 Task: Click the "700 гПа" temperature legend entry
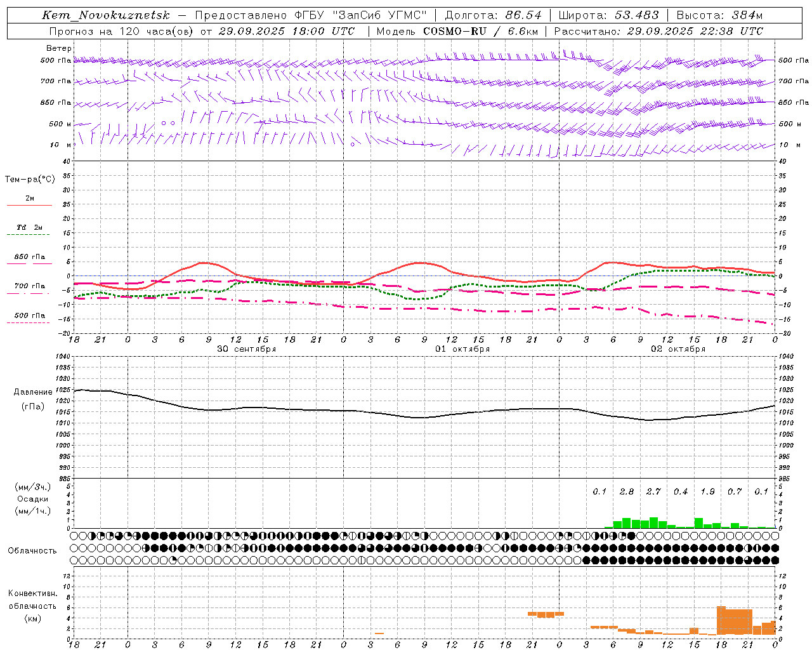[30, 286]
